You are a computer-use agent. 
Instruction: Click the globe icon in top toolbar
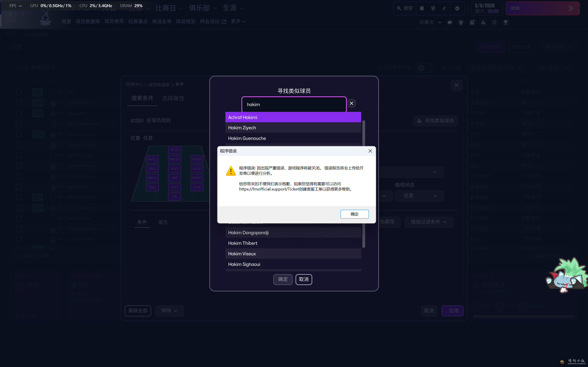click(433, 8)
